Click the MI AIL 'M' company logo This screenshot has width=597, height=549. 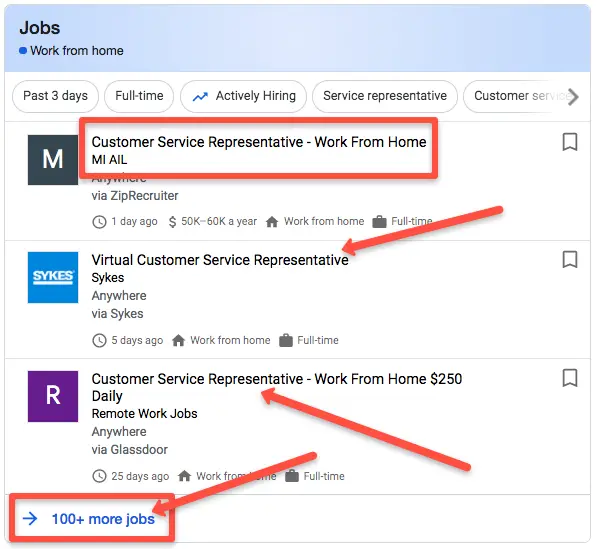53,160
